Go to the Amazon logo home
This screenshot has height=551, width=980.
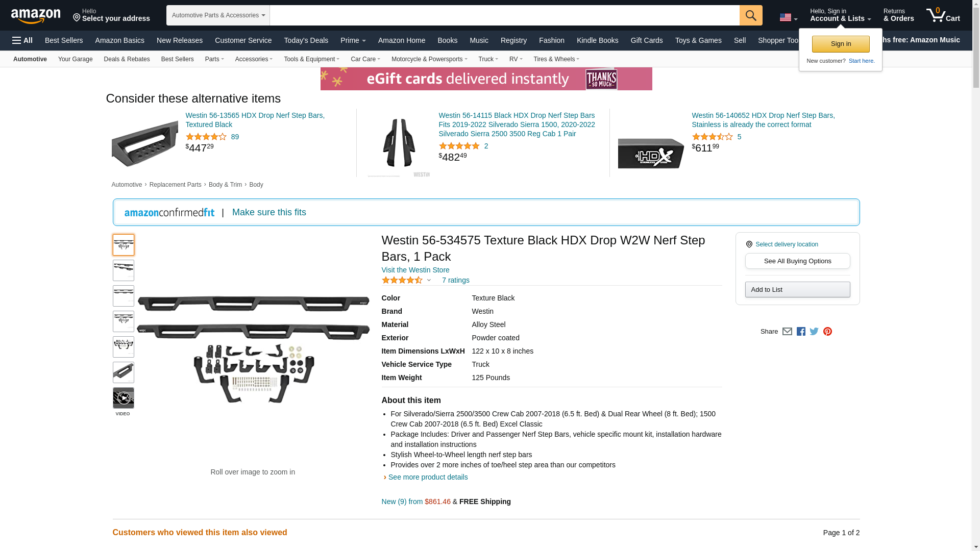point(36,16)
